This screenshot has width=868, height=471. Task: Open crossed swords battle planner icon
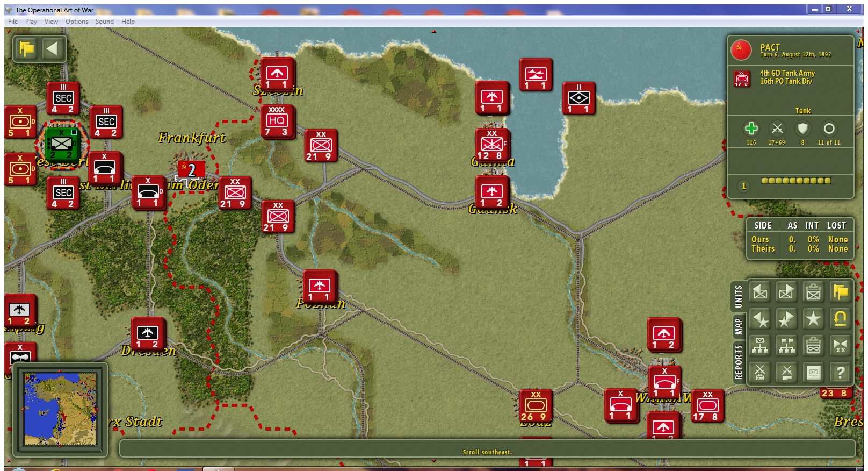click(760, 372)
